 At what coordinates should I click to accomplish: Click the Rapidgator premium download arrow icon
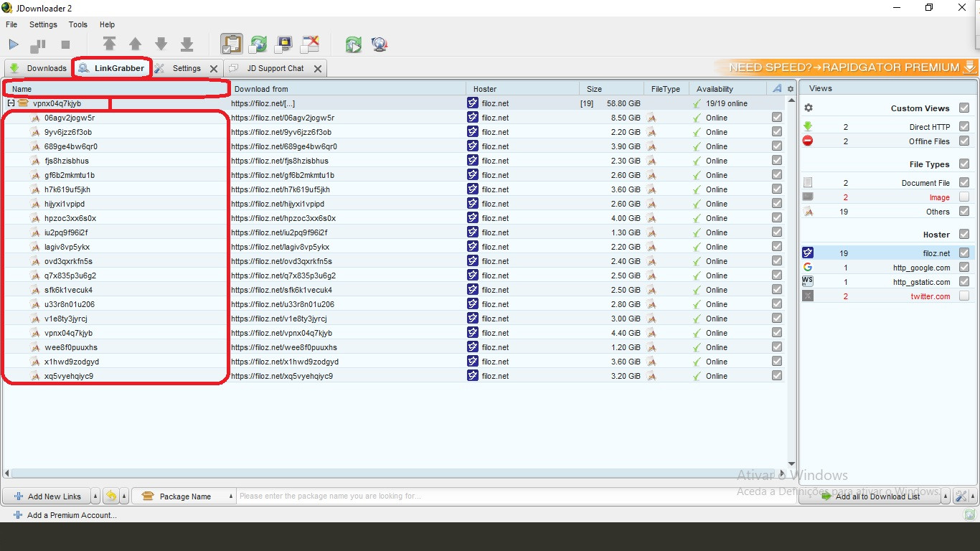point(969,67)
